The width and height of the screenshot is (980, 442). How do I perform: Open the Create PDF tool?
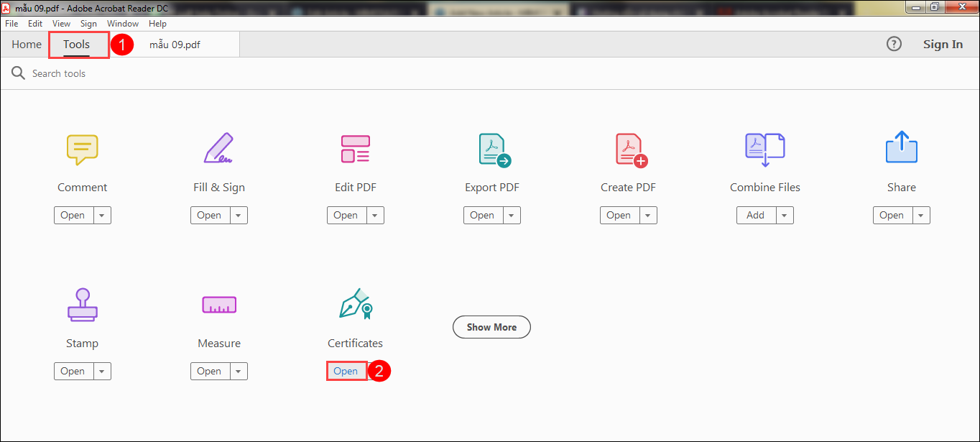pos(619,215)
